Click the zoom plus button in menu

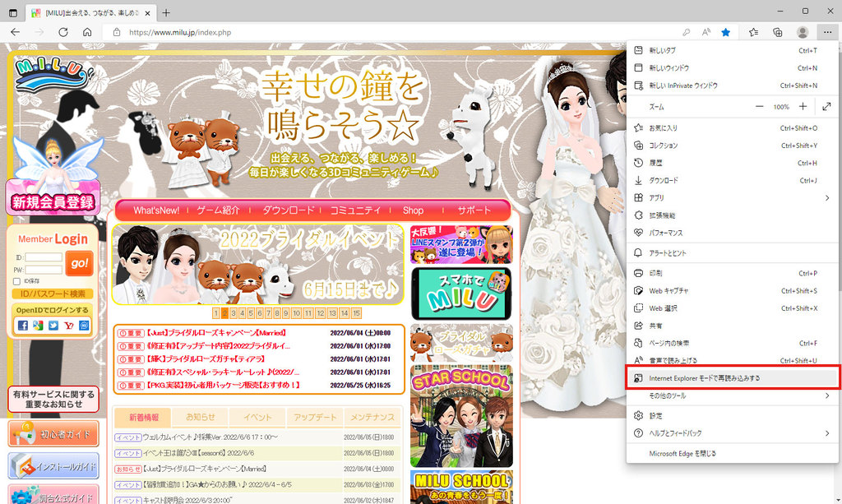803,107
